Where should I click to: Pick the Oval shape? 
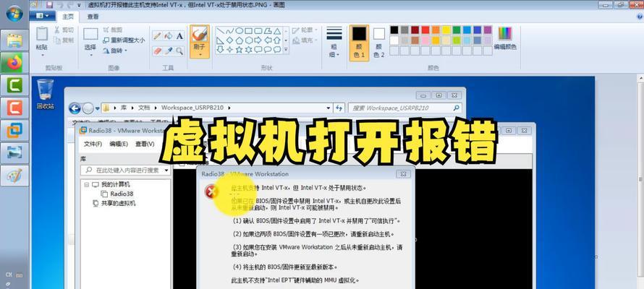click(239, 31)
